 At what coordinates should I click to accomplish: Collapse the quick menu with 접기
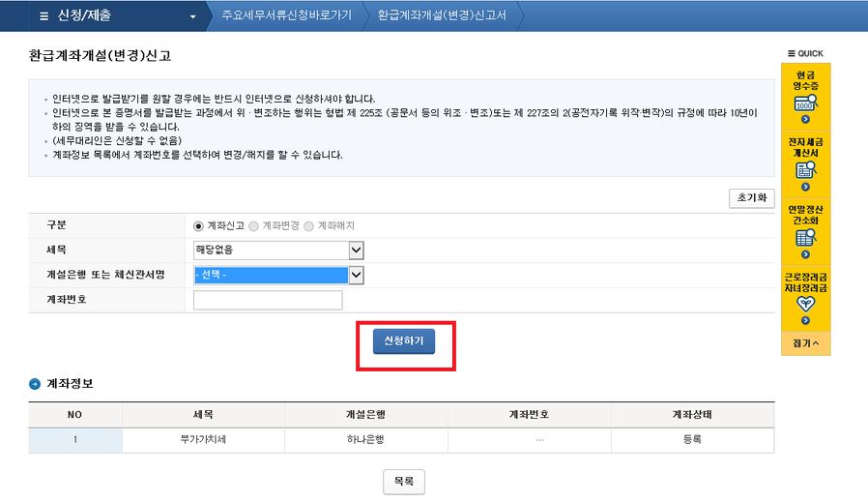click(x=805, y=342)
